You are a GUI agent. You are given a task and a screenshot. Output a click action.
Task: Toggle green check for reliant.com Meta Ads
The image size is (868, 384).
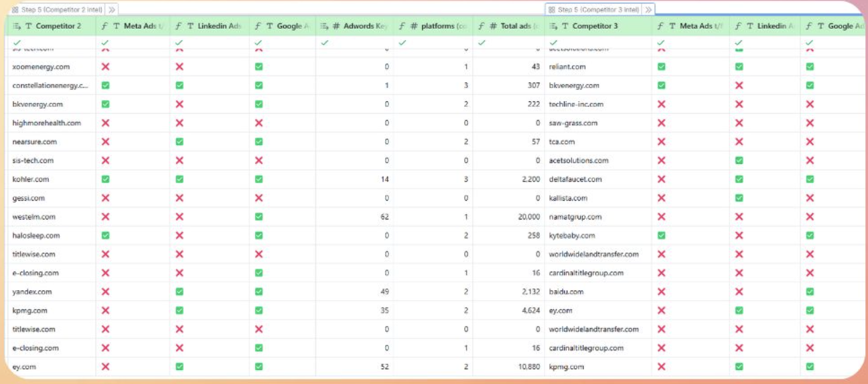(662, 67)
